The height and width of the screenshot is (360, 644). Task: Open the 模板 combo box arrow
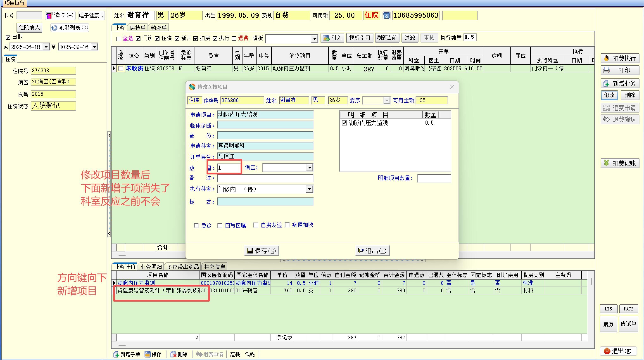click(x=314, y=38)
